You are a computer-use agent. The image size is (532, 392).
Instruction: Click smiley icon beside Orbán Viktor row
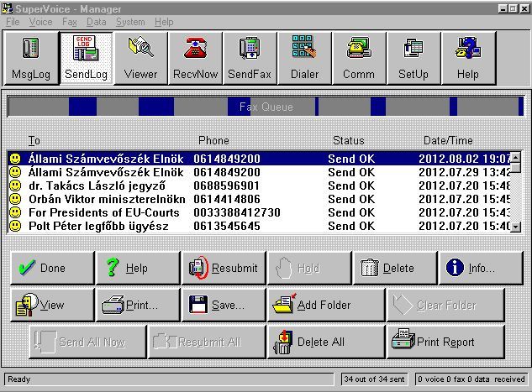pos(15,199)
